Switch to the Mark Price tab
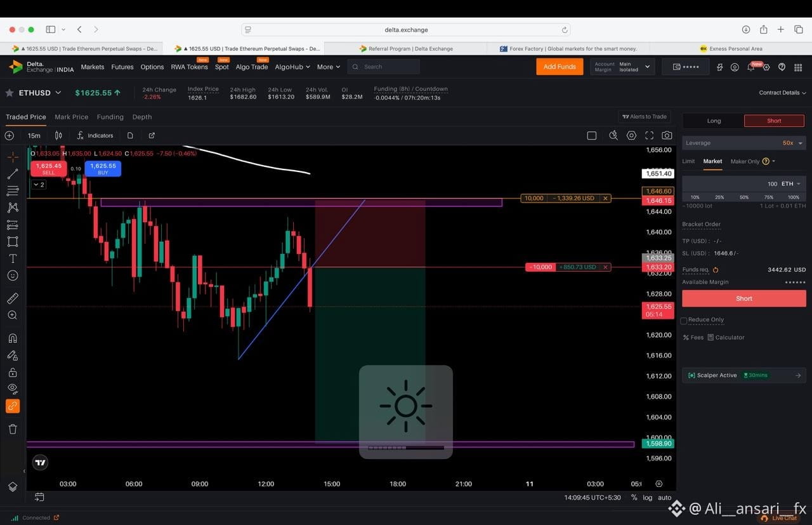The width and height of the screenshot is (812, 525). (71, 117)
